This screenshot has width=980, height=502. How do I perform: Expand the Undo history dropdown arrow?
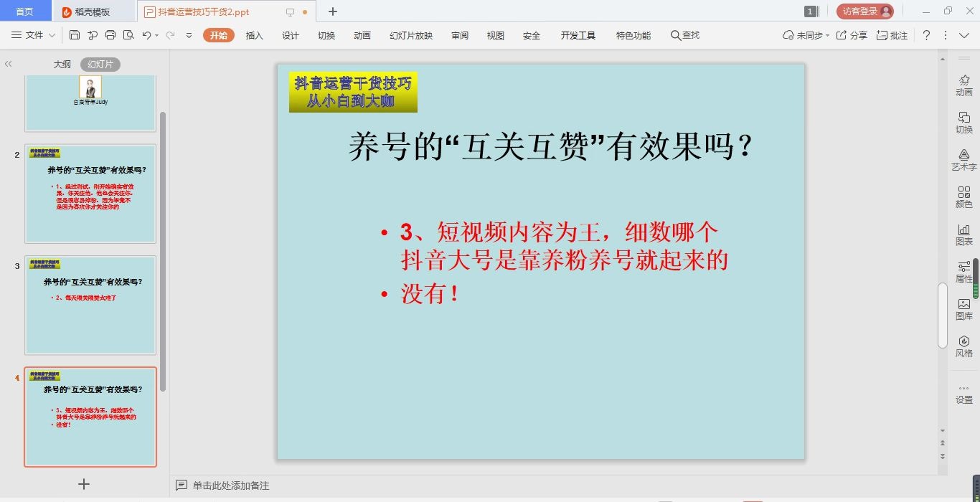(x=156, y=35)
